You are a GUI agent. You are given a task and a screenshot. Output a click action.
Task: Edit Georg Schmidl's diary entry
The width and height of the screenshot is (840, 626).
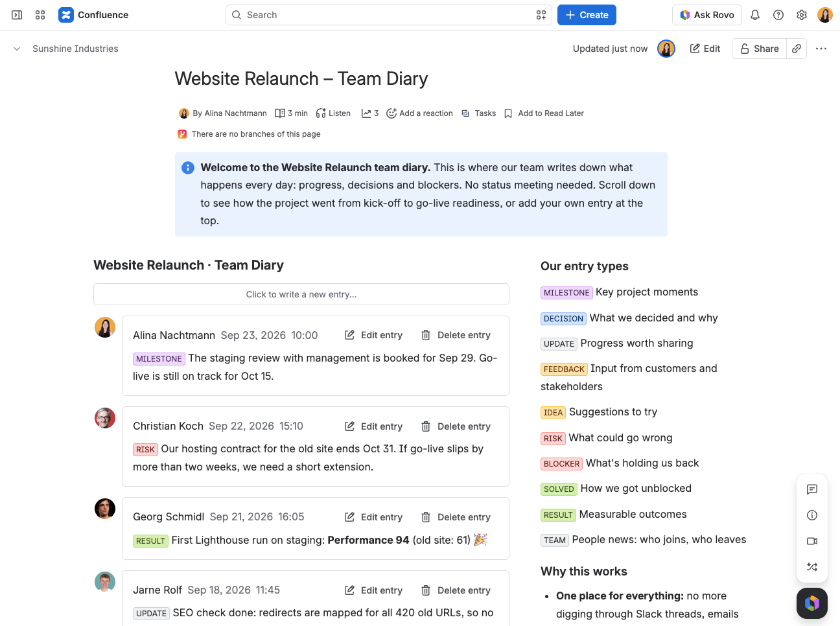coord(373,517)
